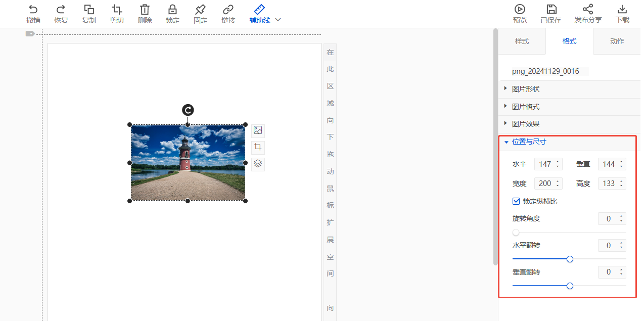Viewport: 644px width, 321px height.
Task: Click the 宽度 width input field
Action: [548, 183]
